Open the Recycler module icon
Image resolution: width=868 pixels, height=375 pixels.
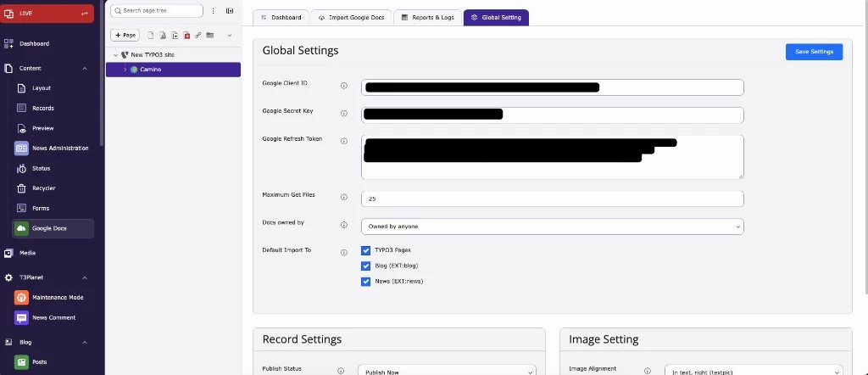(21, 188)
